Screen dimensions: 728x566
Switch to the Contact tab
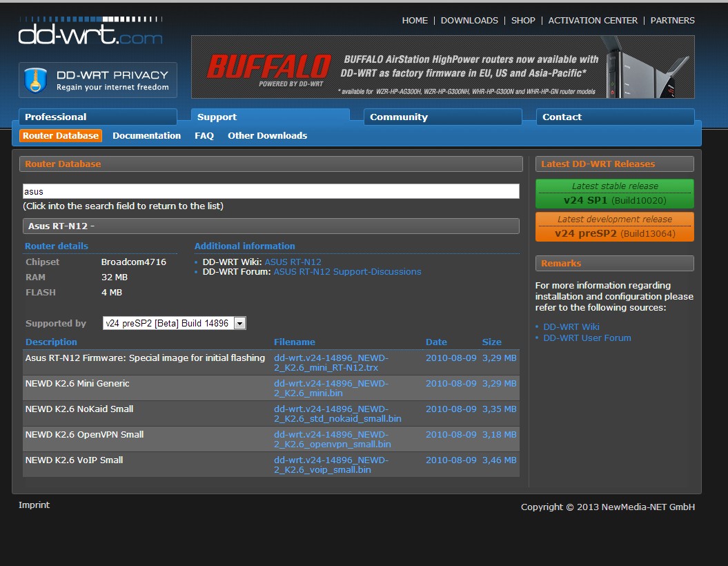tap(615, 117)
